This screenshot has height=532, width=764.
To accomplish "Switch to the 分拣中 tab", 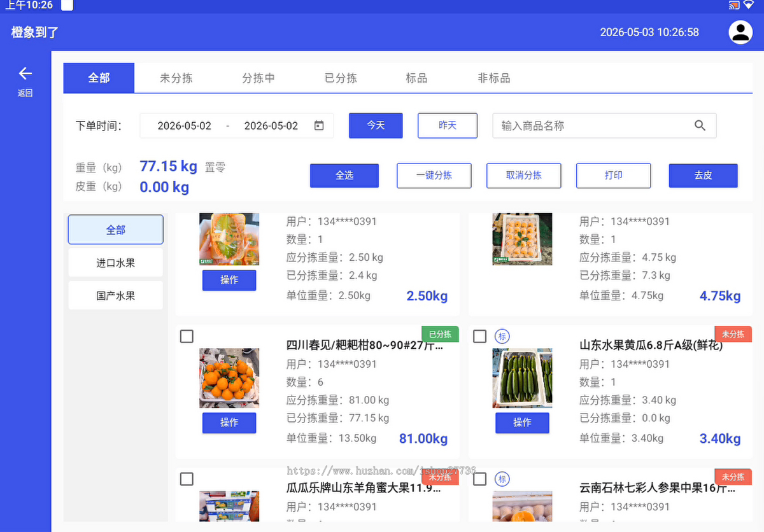I will click(x=258, y=78).
